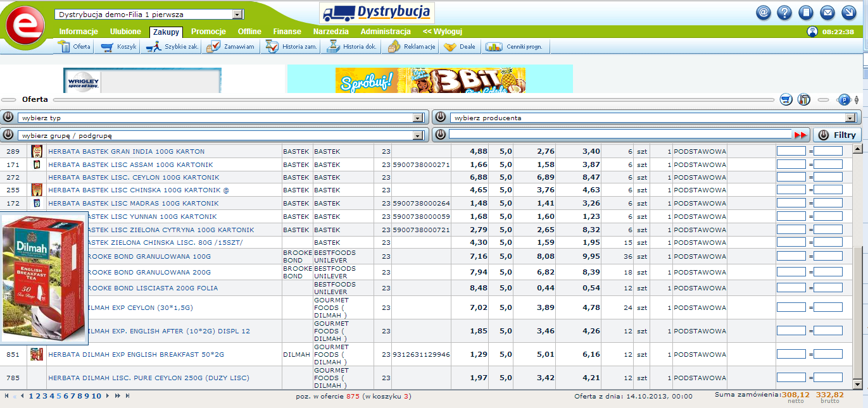The image size is (868, 408).
Task: Go to the next page arrow
Action: (108, 396)
